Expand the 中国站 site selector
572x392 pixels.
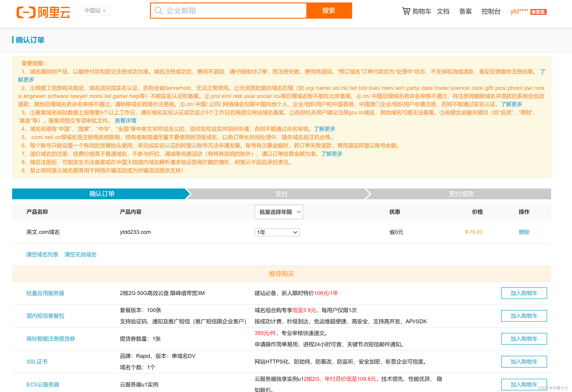coord(95,11)
